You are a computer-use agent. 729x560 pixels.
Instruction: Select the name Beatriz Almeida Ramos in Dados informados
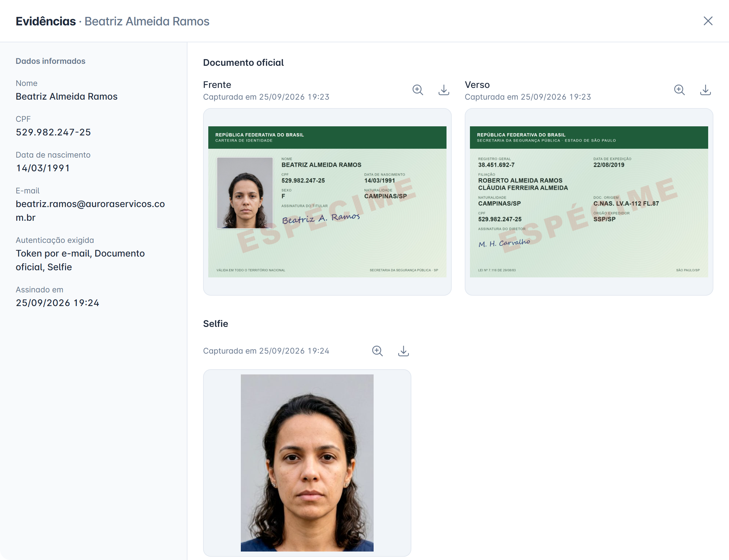(67, 97)
